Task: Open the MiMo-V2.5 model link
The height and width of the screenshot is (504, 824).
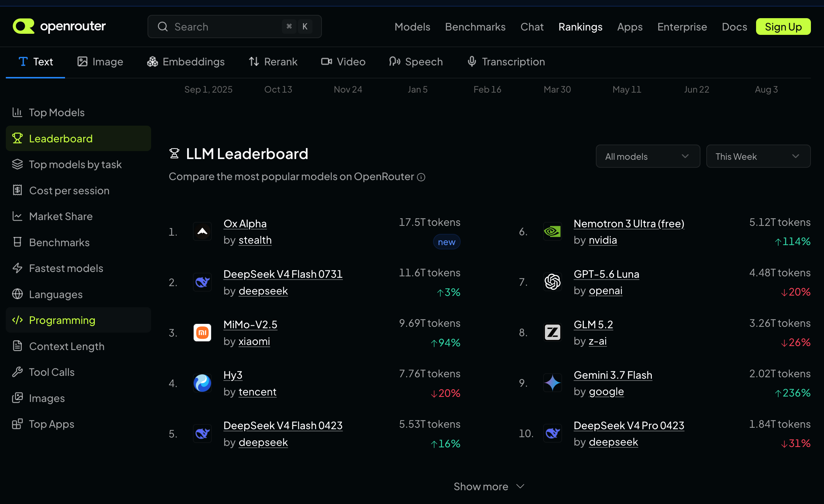Action: [250, 324]
